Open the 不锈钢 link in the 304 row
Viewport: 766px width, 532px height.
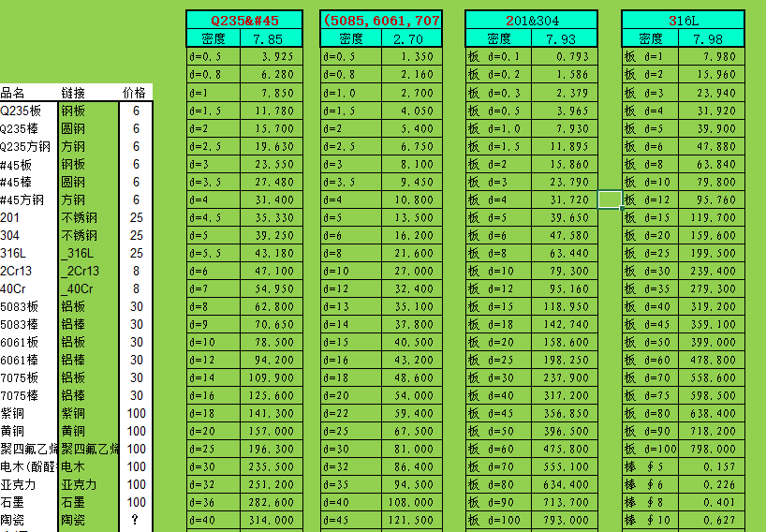tap(80, 235)
